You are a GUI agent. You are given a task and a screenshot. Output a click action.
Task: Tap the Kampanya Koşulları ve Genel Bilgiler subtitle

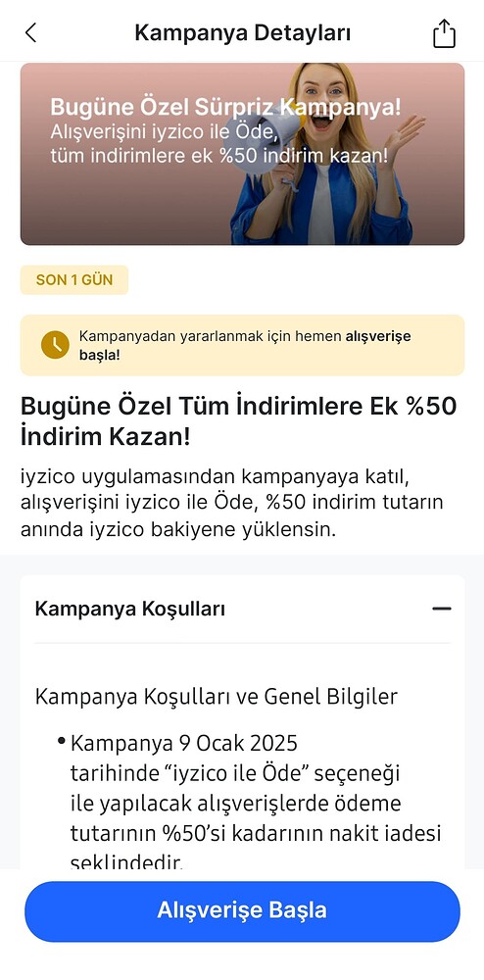click(217, 697)
